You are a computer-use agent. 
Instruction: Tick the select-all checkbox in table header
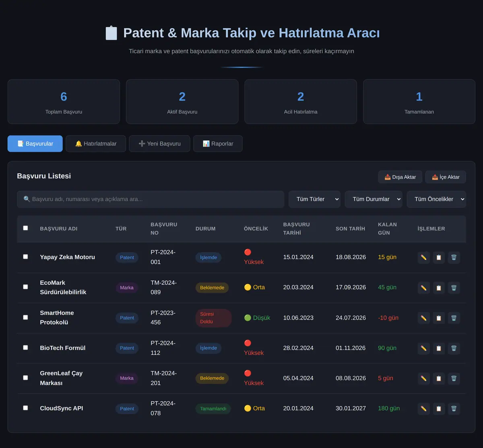tap(25, 228)
